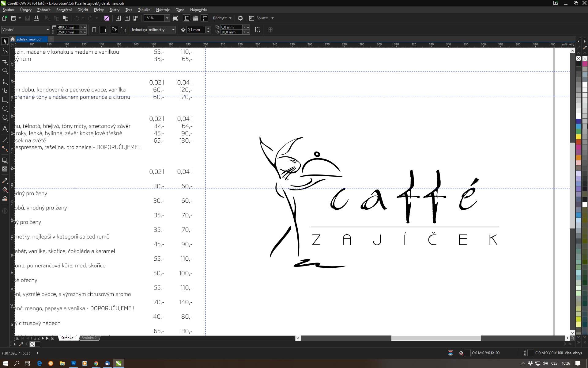Click the Import icon
588x368 pixels.
click(x=118, y=18)
